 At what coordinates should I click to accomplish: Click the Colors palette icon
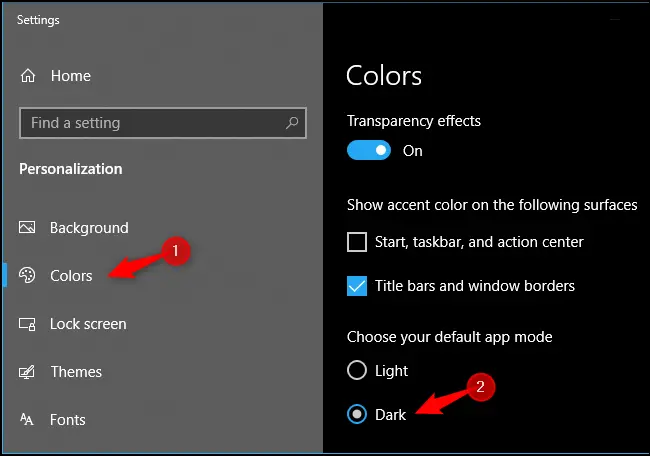(x=28, y=276)
